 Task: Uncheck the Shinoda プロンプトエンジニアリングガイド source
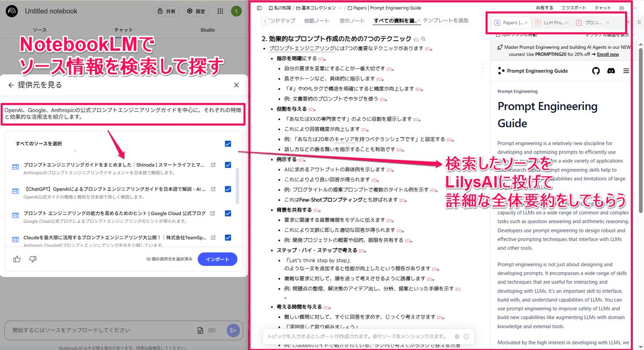click(228, 165)
